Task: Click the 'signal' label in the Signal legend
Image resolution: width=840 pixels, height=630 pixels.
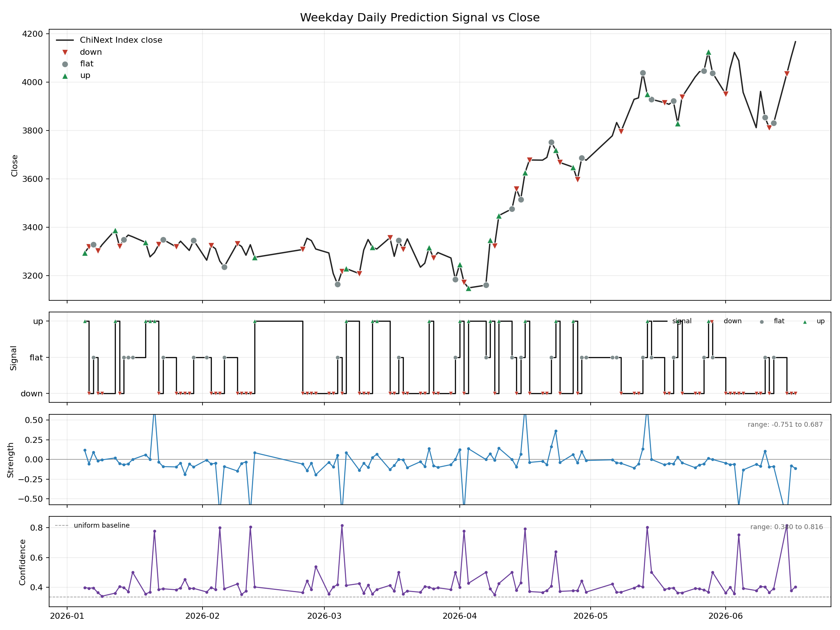Action: coord(682,321)
